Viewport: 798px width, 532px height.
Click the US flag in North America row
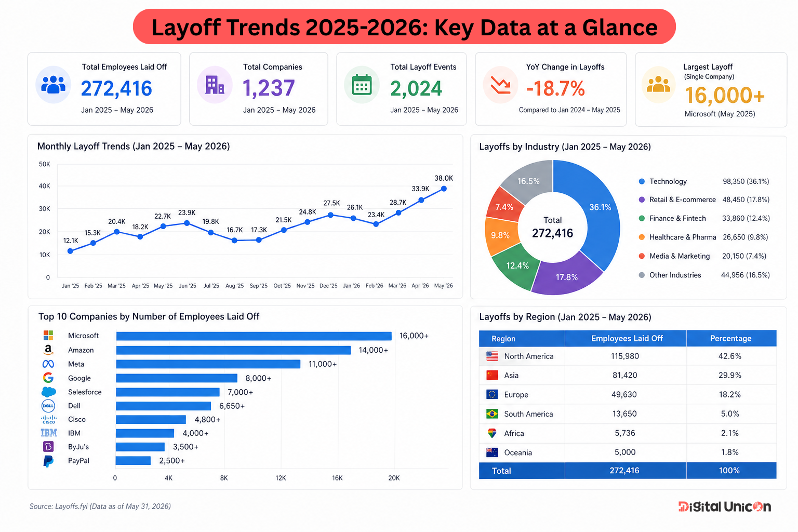pyautogui.click(x=492, y=356)
